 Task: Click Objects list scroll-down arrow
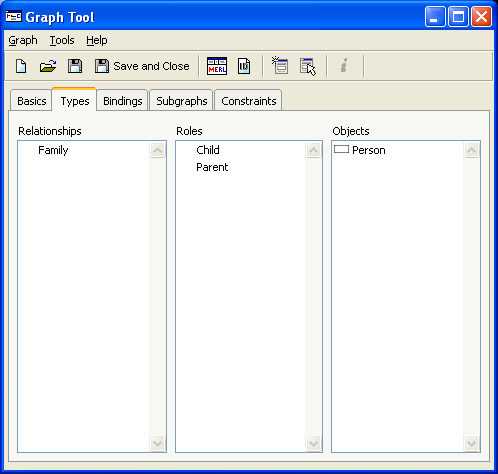point(471,443)
